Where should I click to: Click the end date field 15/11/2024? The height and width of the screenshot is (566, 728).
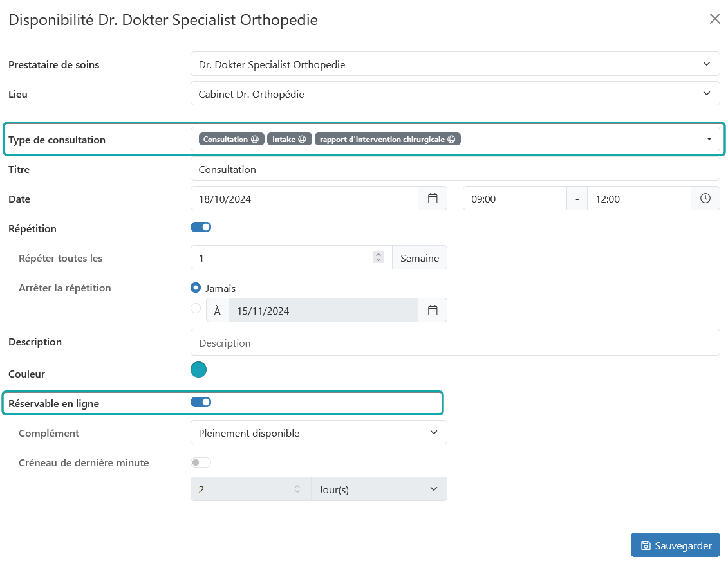(x=323, y=311)
